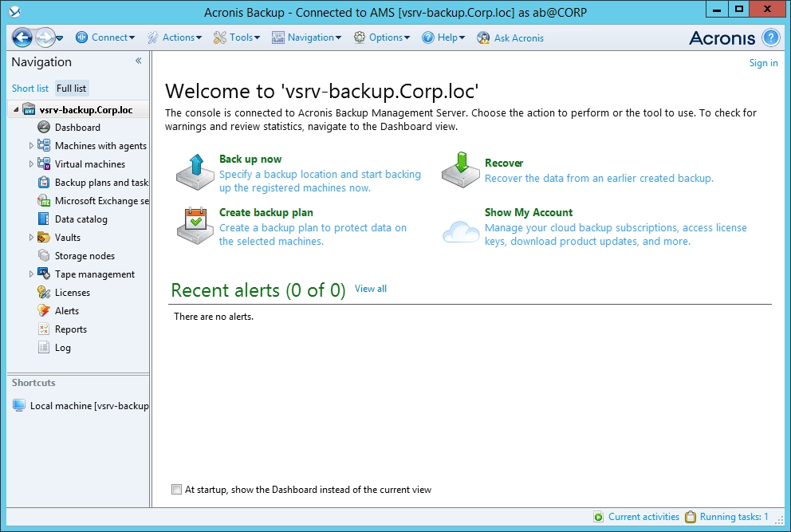Image resolution: width=791 pixels, height=532 pixels.
Task: Click the Running tasks clipboard icon
Action: point(690,517)
